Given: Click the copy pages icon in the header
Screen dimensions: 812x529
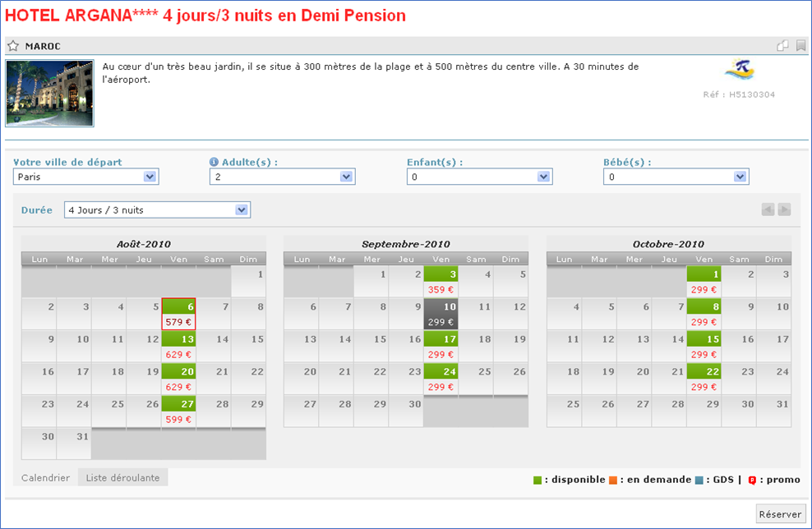Looking at the screenshot, I should point(783,46).
